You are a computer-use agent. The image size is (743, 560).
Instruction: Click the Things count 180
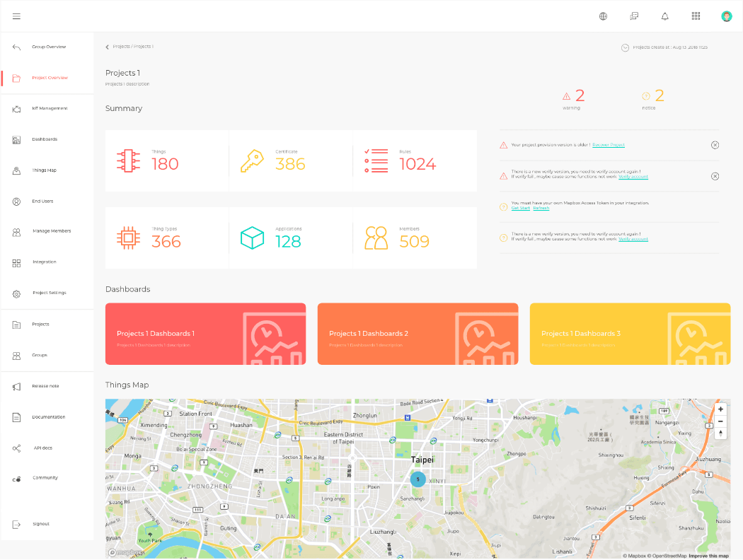tap(165, 164)
